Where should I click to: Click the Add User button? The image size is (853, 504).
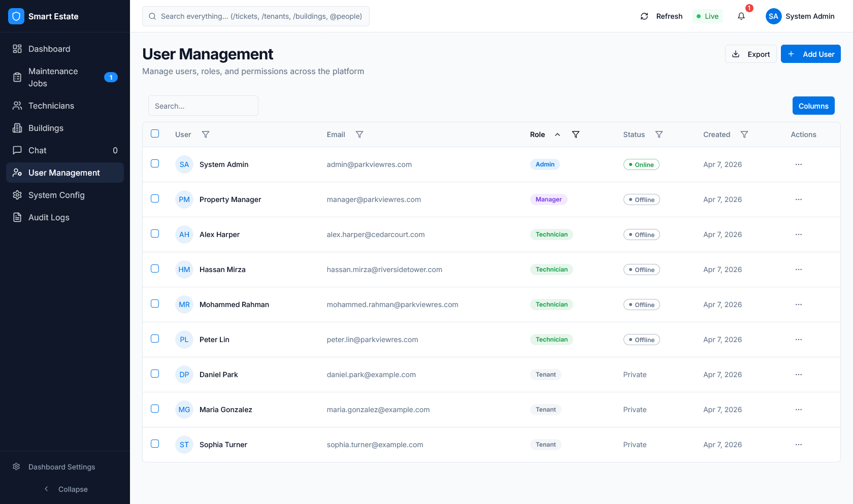(810, 54)
